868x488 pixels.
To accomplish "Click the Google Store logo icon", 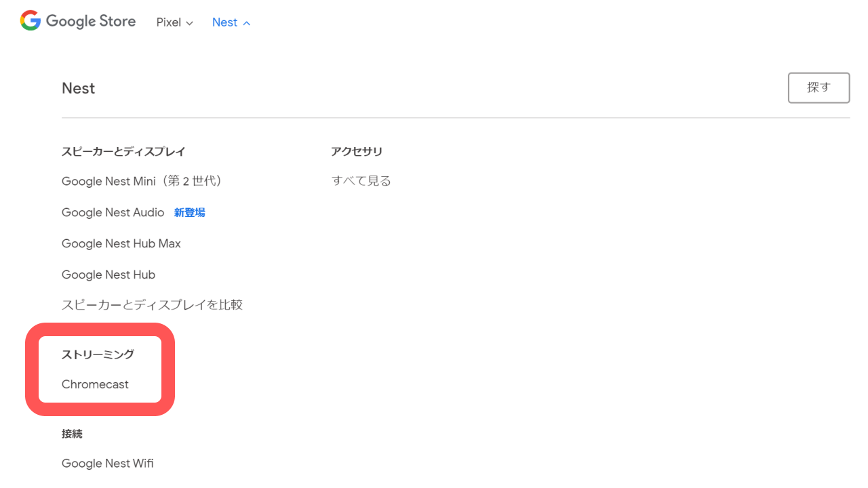I will (31, 21).
